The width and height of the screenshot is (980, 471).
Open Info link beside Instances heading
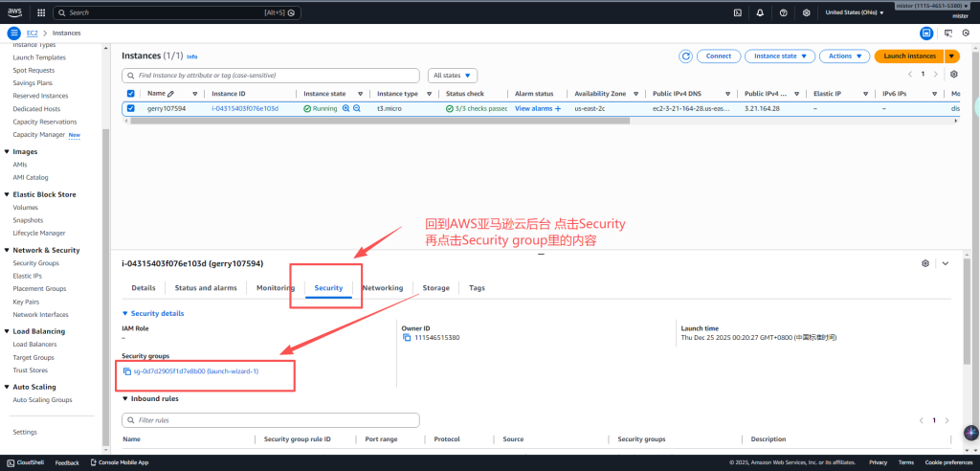click(191, 56)
